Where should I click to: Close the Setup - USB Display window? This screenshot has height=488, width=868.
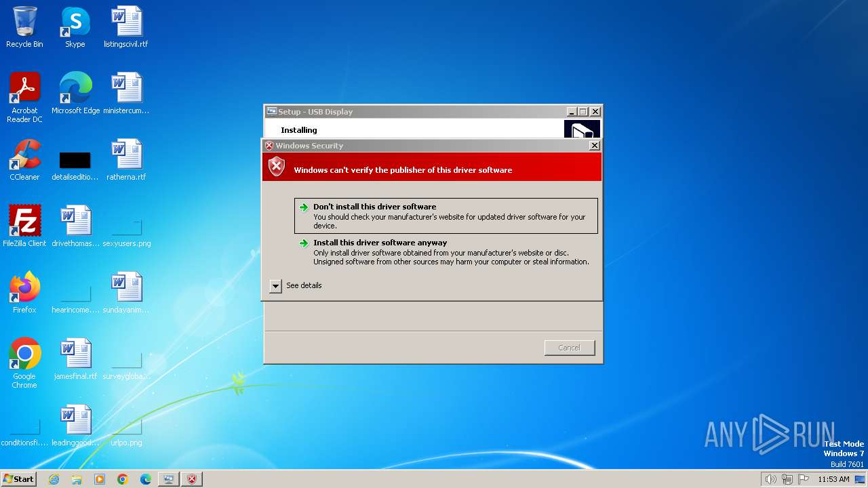point(595,112)
